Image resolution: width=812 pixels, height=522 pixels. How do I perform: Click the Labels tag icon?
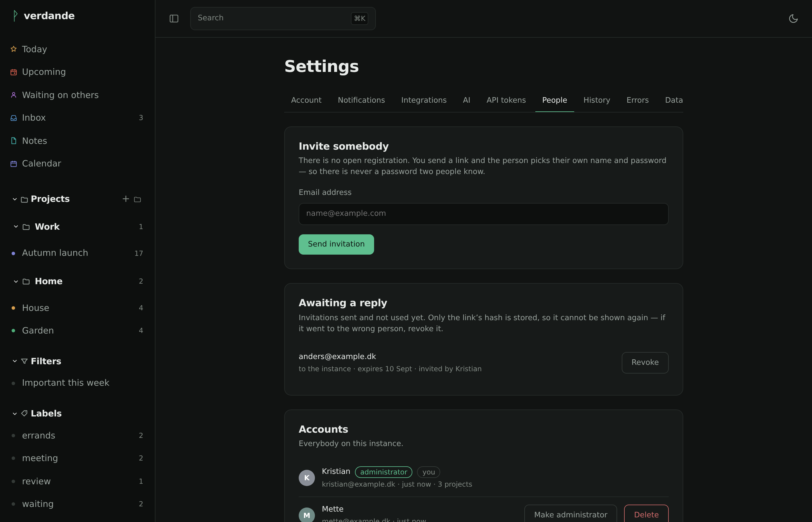(x=24, y=414)
